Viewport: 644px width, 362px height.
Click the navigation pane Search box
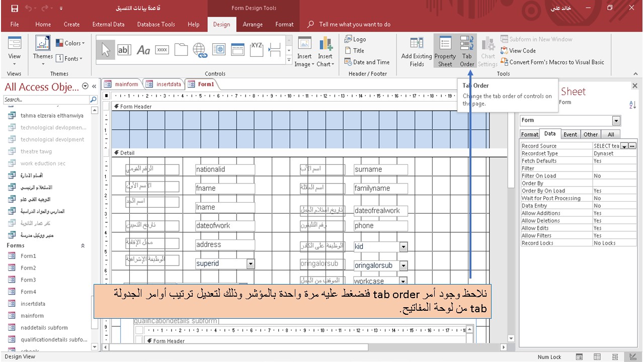coord(45,100)
